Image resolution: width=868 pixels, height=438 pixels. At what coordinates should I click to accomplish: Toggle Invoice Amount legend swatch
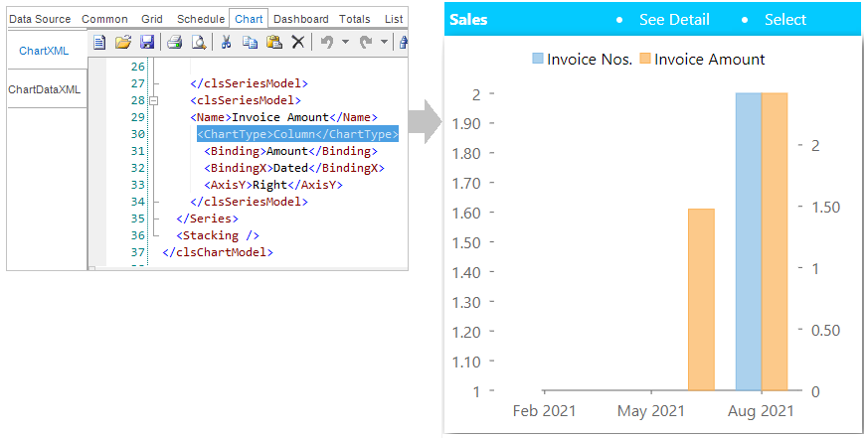tap(645, 59)
